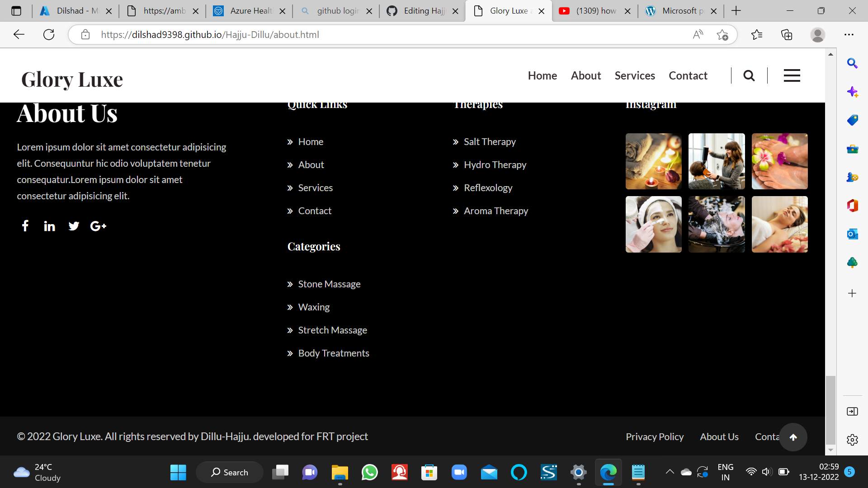The width and height of the screenshot is (868, 488).
Task: Click the Facebook icon in footer
Action: pyautogui.click(x=25, y=226)
